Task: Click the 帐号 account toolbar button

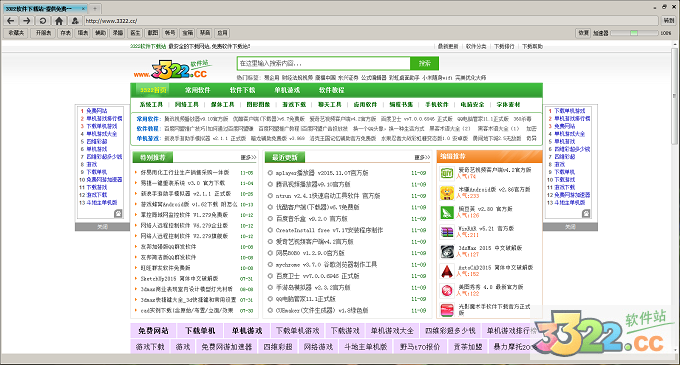Action: (170, 33)
